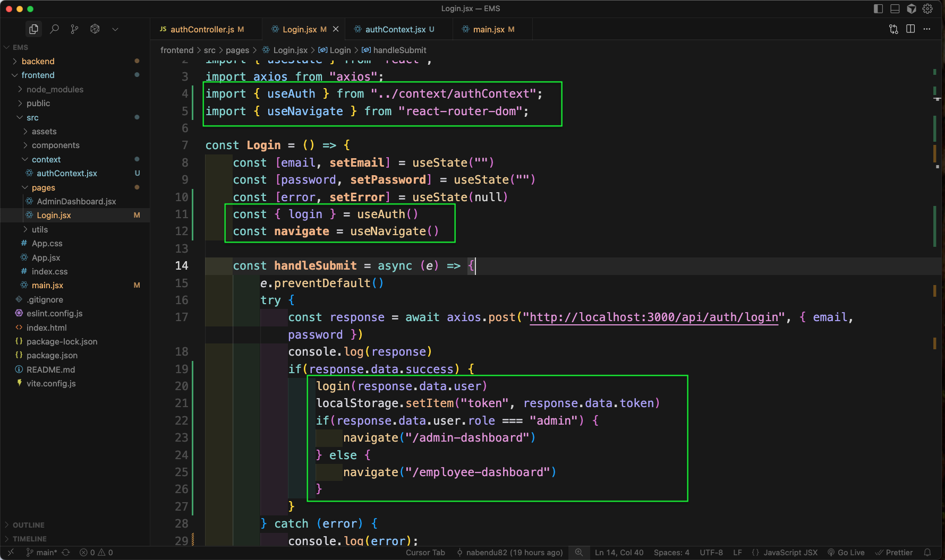Open the App.css file
945x560 pixels.
click(75, 244)
